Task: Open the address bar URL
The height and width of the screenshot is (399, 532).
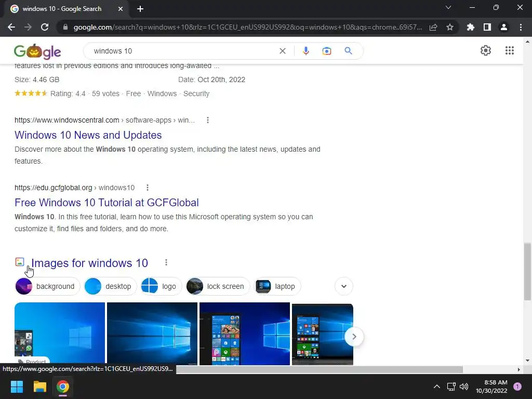Action: [248, 27]
